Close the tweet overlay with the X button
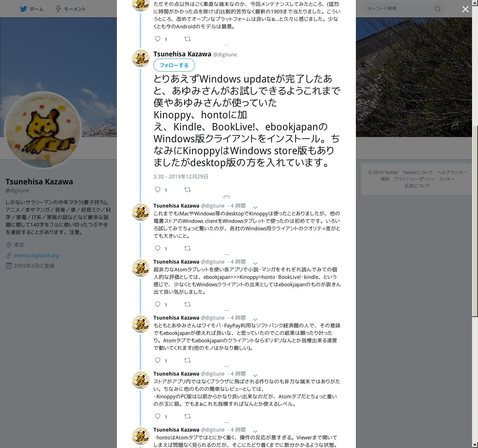 (465, 9)
